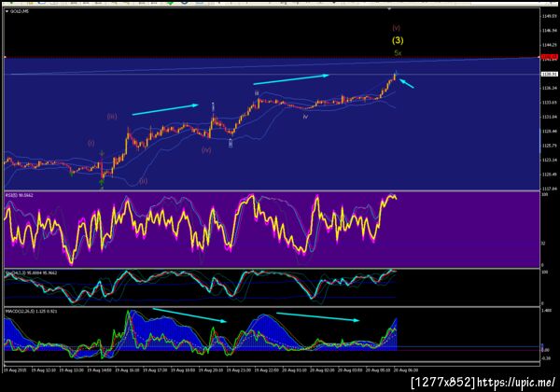560x392 pixels.
Task: Click the current bid price tag on scale
Action: 550,74
